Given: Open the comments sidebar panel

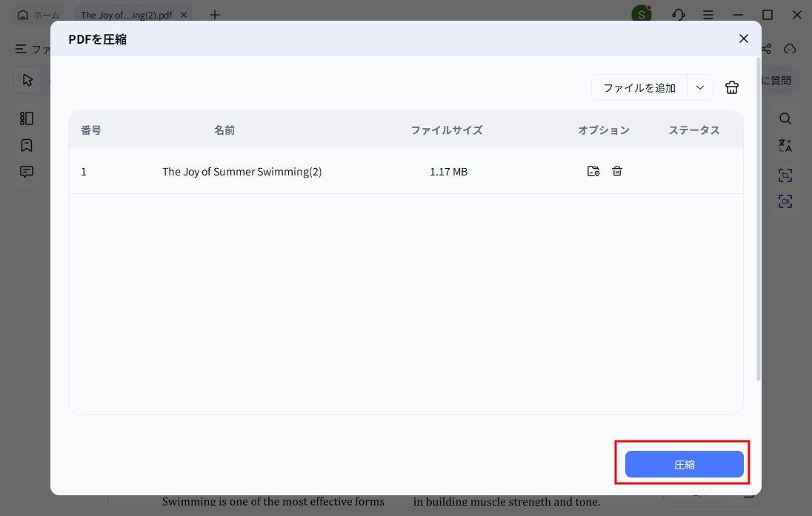Looking at the screenshot, I should point(27,172).
